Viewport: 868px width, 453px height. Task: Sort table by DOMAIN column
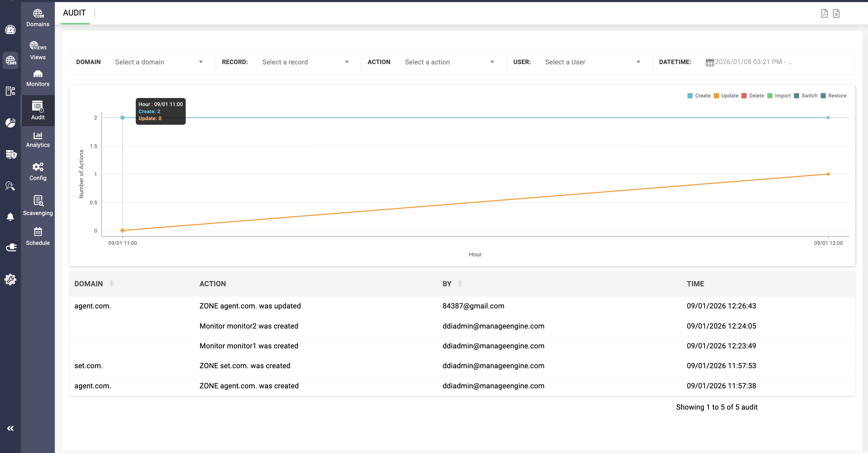(x=112, y=283)
